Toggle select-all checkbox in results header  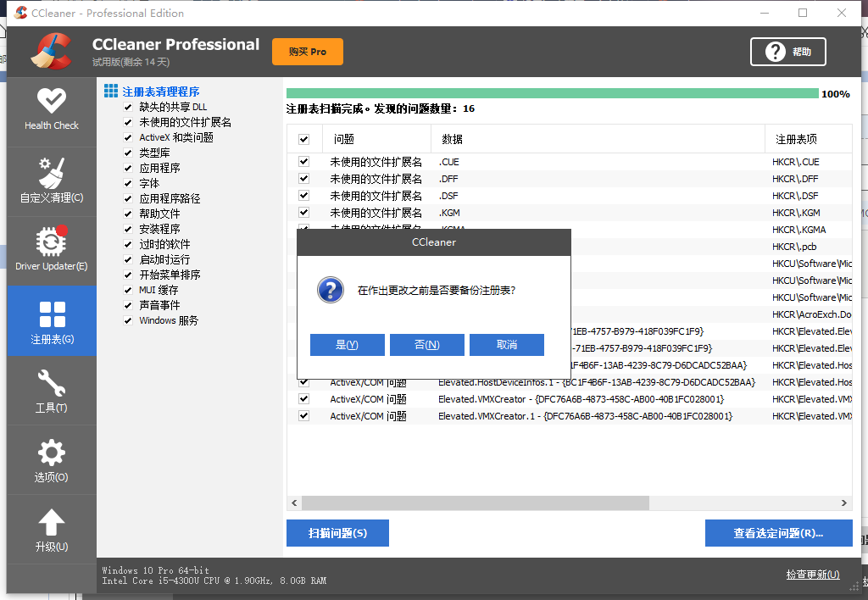click(304, 140)
